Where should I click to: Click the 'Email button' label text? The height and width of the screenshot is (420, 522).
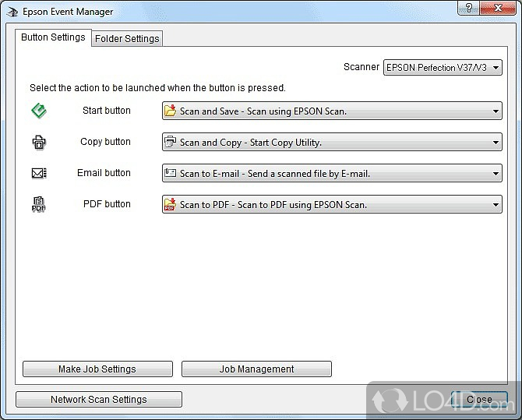pyautogui.click(x=104, y=173)
